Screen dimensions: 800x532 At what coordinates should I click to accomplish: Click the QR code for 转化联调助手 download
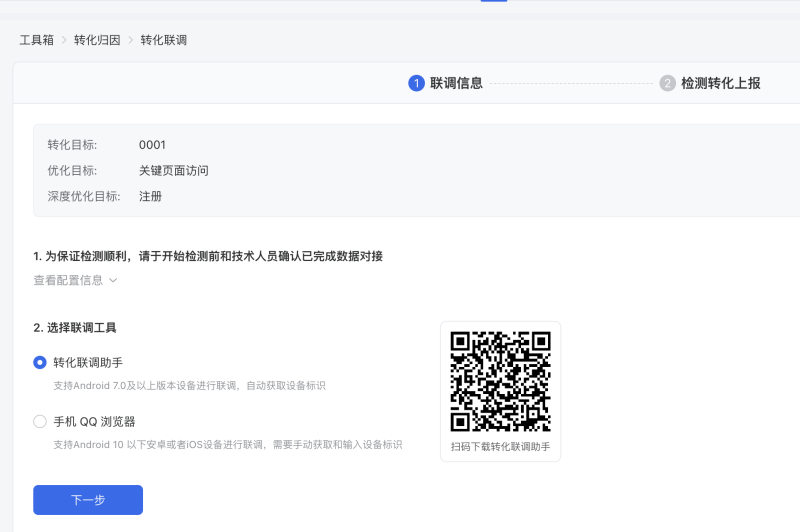pos(501,382)
